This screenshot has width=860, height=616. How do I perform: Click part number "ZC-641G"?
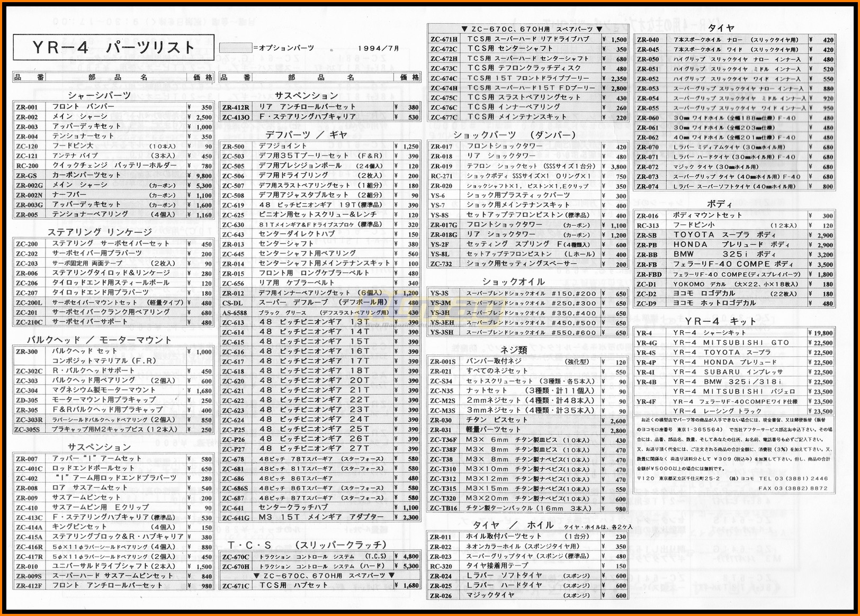[236, 518]
